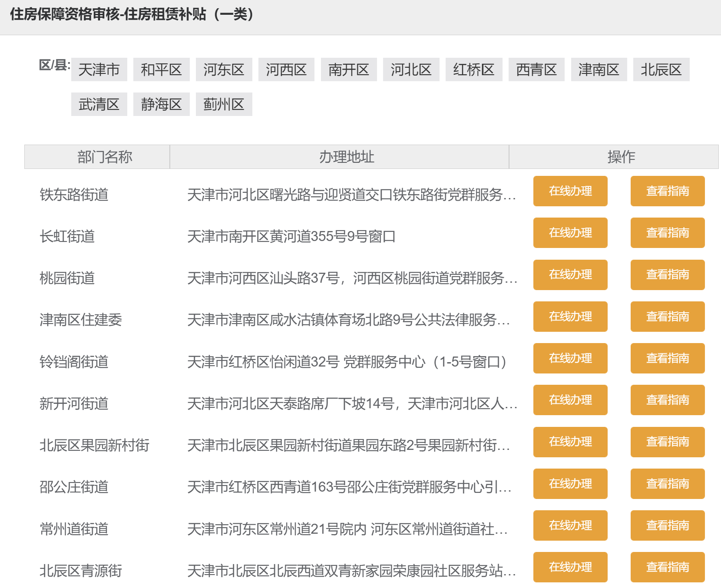Click 在线办理 for 铁东路街道
This screenshot has height=588, width=721.
click(x=570, y=191)
